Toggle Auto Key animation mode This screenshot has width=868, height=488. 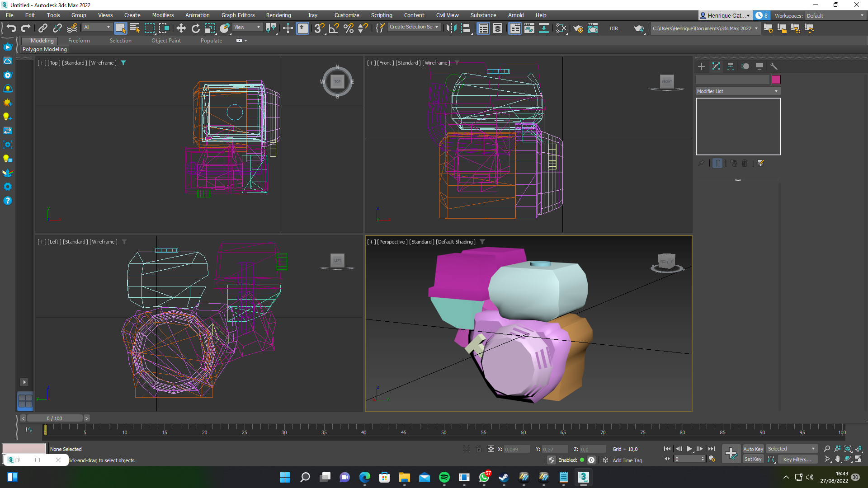click(x=753, y=449)
